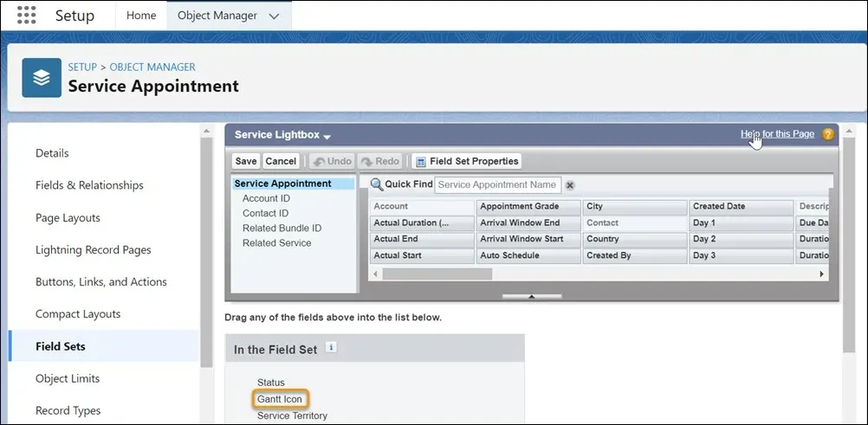Select the Arrival Window Start palette field

coord(528,239)
